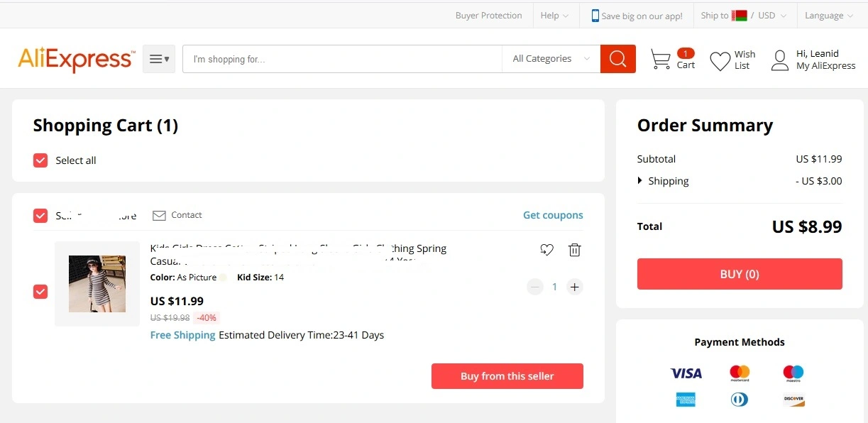Open the All Categories dropdown
This screenshot has width=868, height=423.
(551, 59)
